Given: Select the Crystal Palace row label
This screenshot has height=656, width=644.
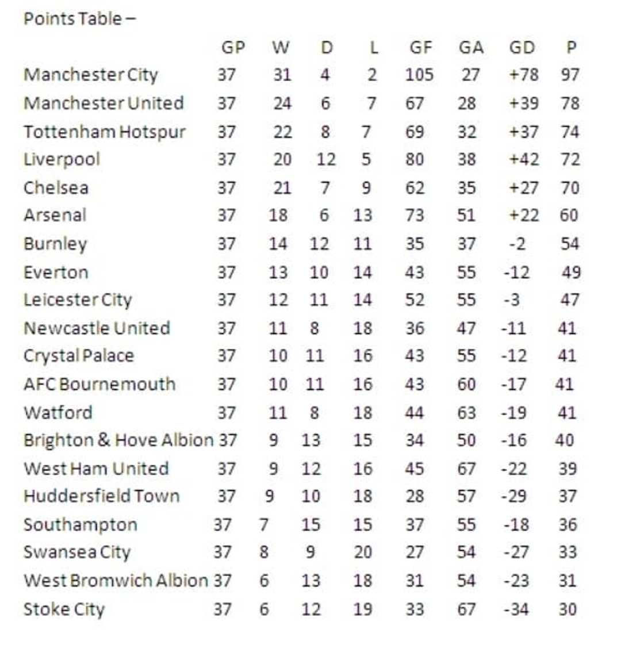Looking at the screenshot, I should point(78,356).
